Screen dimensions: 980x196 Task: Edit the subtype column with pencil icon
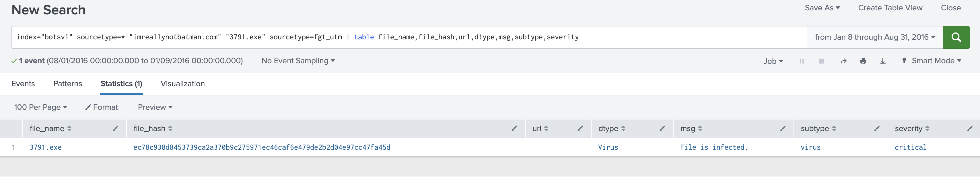point(877,128)
